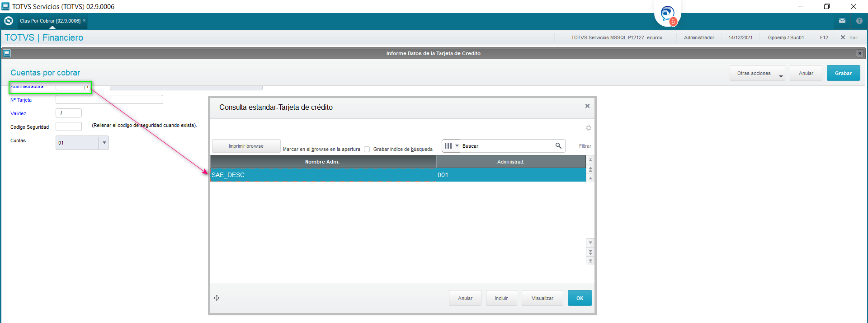Click the Imprimir browse button

[x=246, y=146]
